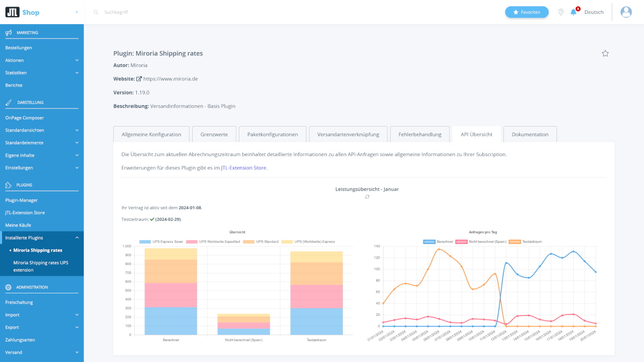Open Miroria Shipping rates UPS extension
This screenshot has width=644, height=362.
[41, 266]
